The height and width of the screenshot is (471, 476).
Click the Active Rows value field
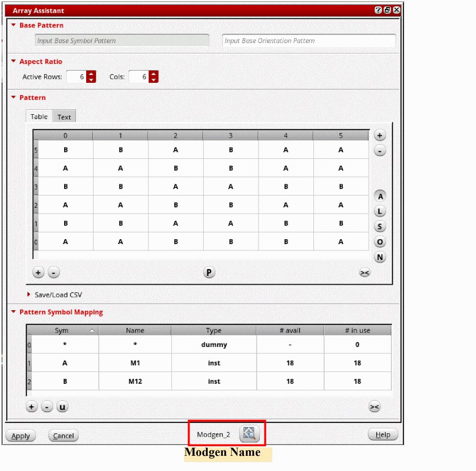76,76
